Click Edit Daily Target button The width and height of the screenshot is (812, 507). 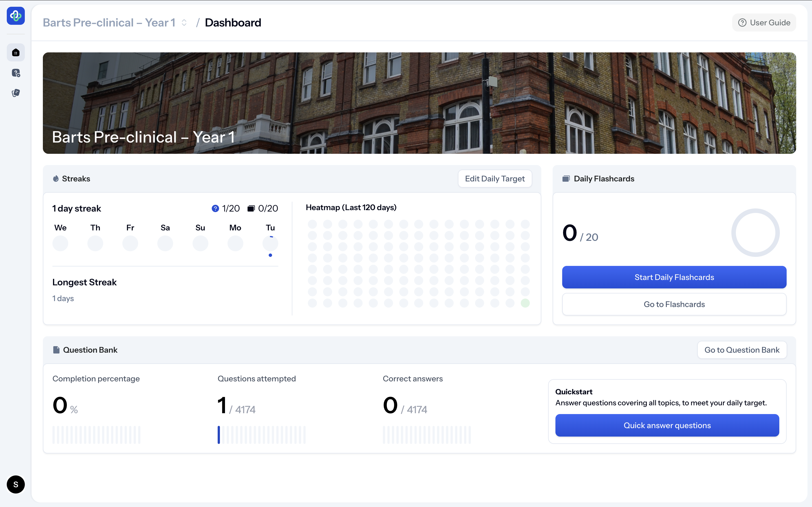[x=495, y=179]
